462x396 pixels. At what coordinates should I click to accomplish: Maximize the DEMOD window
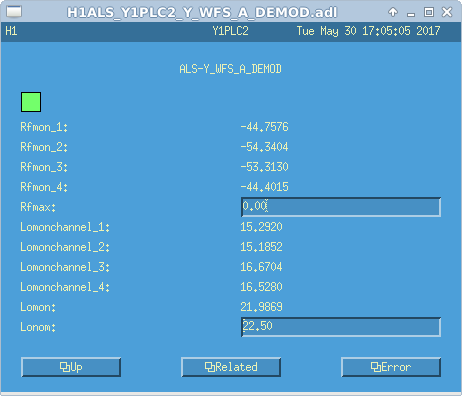(429, 12)
